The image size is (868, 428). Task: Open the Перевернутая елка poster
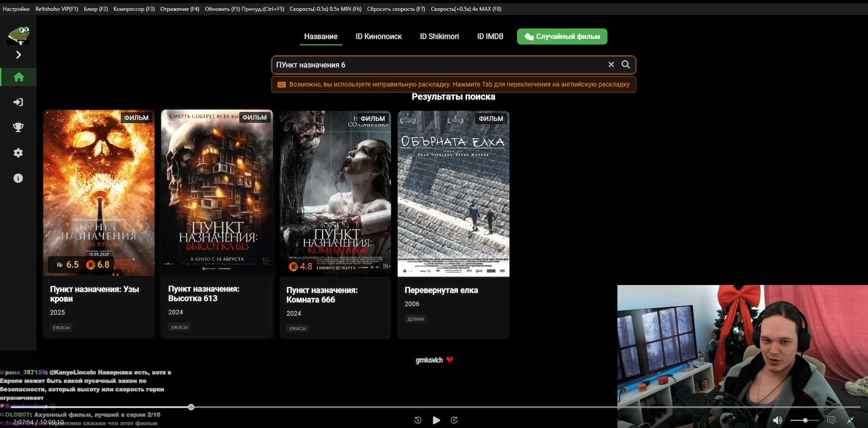[454, 194]
